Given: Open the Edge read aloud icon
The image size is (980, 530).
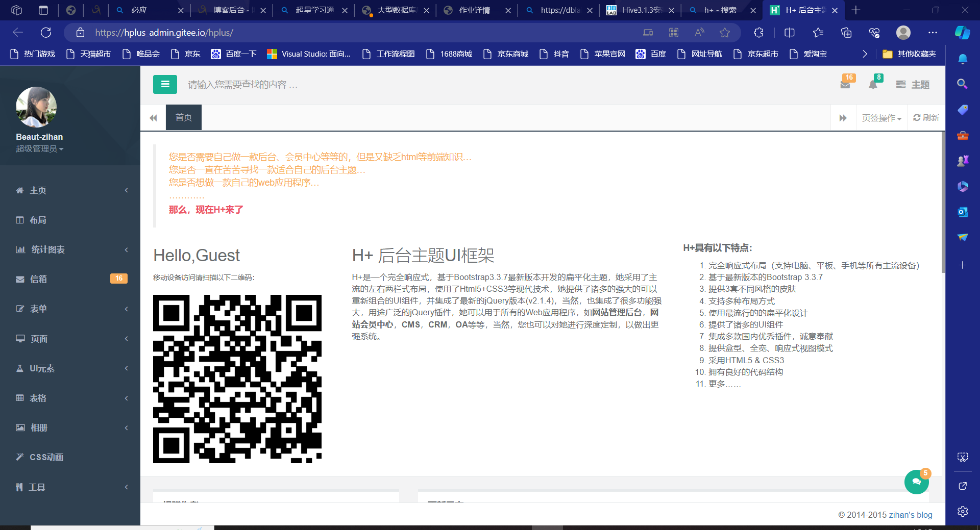Looking at the screenshot, I should click(x=699, y=33).
